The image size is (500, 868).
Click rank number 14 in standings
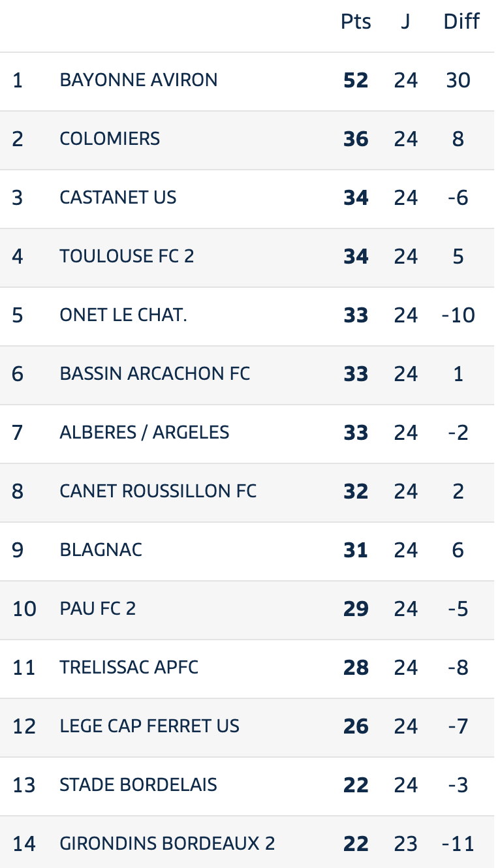[24, 844]
